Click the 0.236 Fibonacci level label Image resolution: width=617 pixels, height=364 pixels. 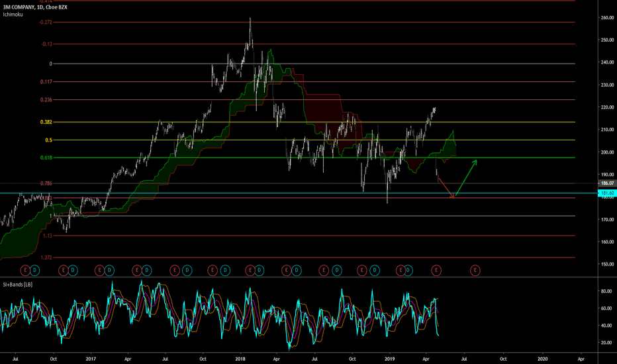46,100
